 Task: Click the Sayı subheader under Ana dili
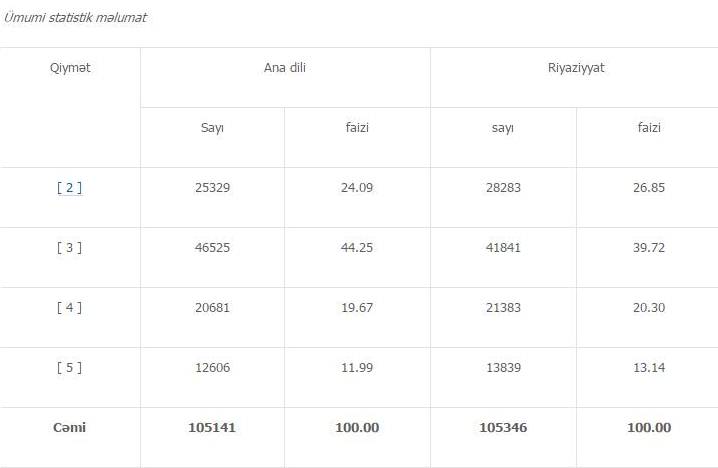[212, 128]
